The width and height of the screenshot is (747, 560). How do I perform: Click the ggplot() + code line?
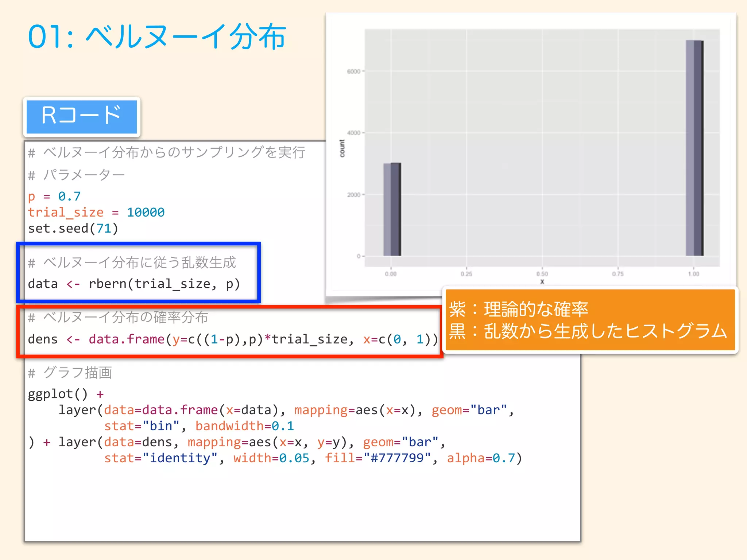coord(66,394)
